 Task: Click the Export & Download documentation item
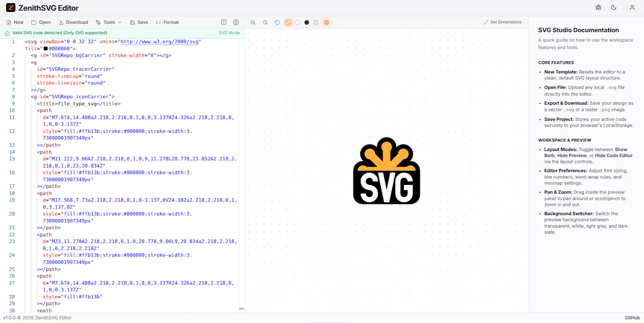coord(589,106)
